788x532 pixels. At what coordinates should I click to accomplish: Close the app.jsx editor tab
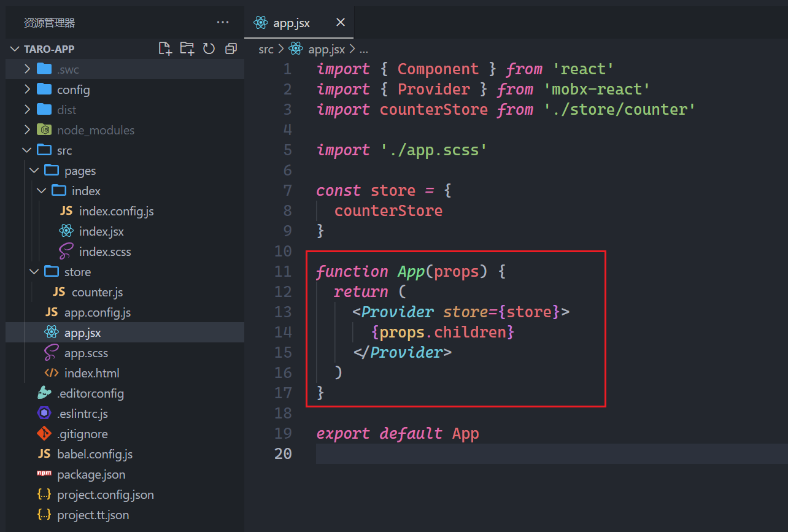341,23
